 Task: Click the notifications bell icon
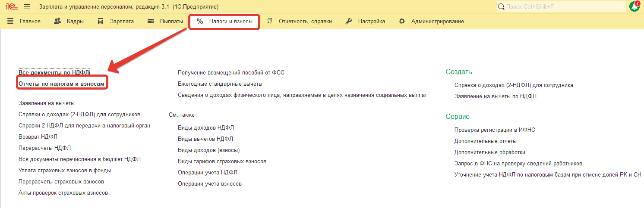635,6
